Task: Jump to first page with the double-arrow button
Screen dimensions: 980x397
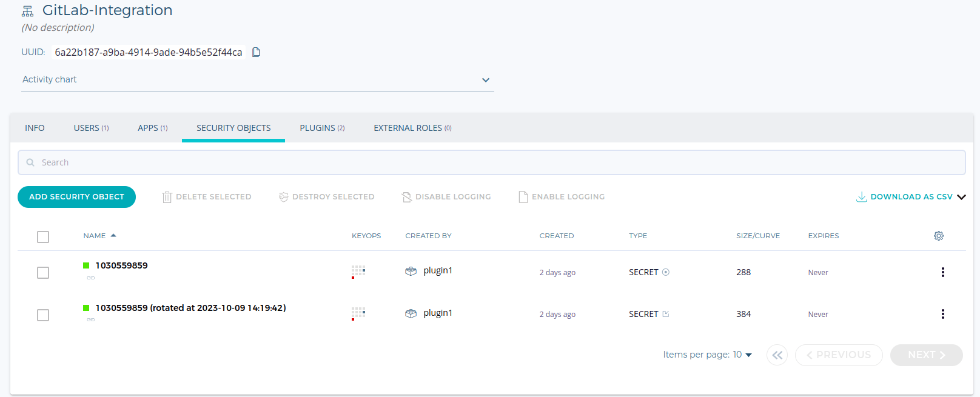Action: coord(777,355)
